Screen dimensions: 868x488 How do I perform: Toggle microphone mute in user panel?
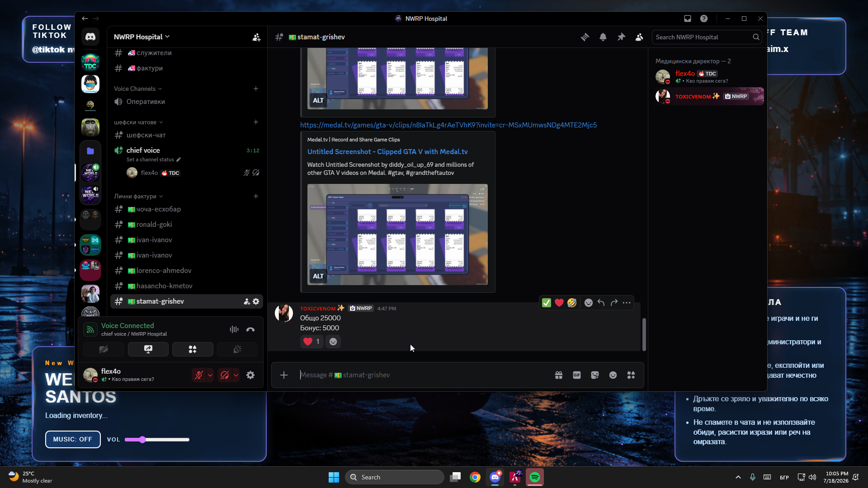(198, 375)
